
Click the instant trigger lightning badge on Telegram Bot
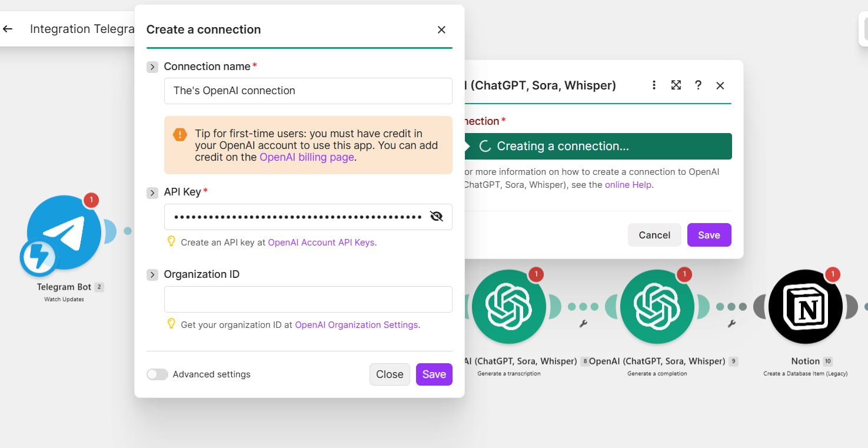tap(38, 258)
